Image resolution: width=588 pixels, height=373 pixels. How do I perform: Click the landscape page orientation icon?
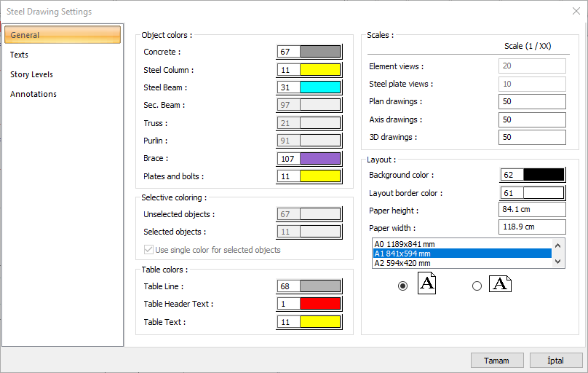click(x=500, y=283)
